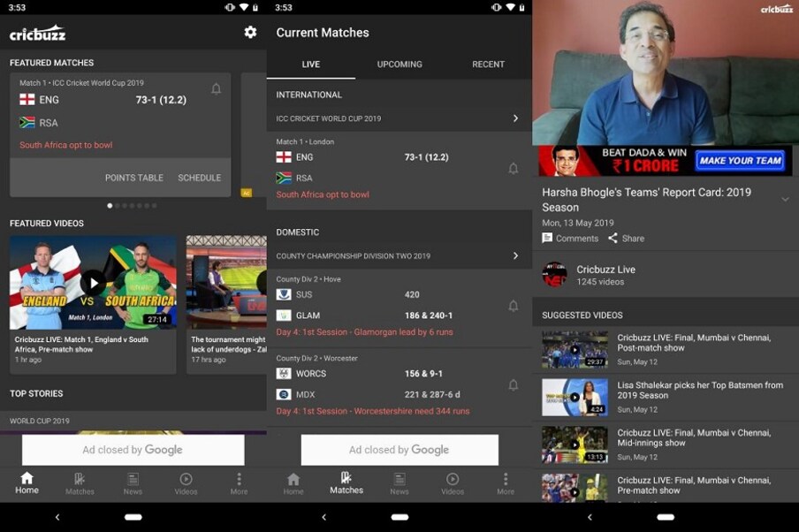This screenshot has width=799, height=532.
Task: Click MAKE YOUR TEAM ad button
Action: pyautogui.click(x=740, y=161)
